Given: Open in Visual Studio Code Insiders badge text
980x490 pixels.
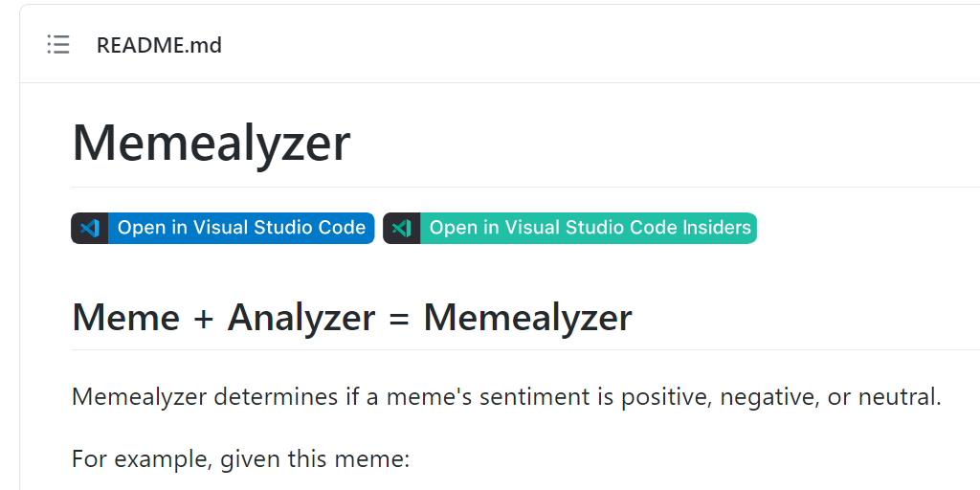Looking at the screenshot, I should tap(590, 228).
